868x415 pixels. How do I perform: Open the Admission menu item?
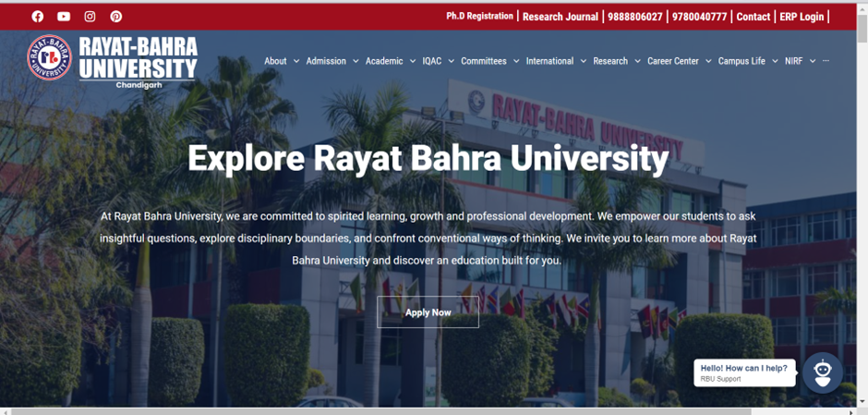point(326,61)
